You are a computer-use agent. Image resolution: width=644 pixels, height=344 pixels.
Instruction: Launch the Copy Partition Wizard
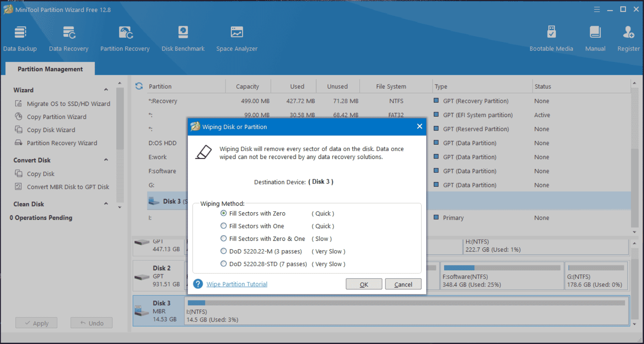pos(50,117)
